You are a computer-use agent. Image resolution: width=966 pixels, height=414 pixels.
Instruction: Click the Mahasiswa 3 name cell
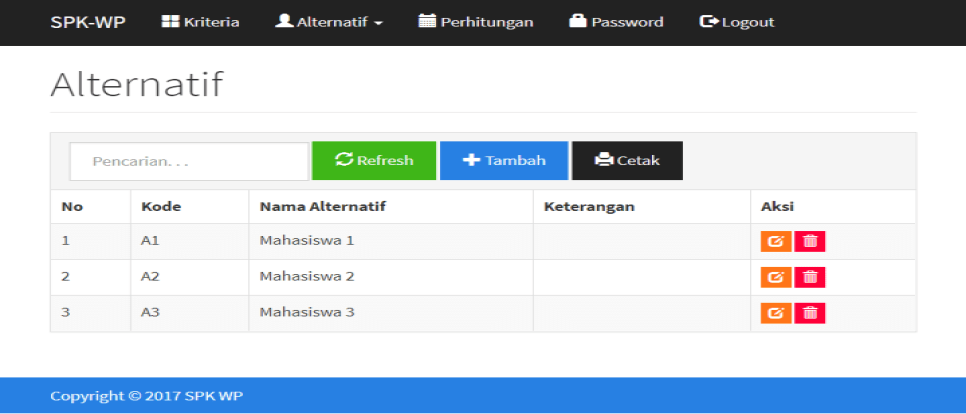[x=307, y=312]
